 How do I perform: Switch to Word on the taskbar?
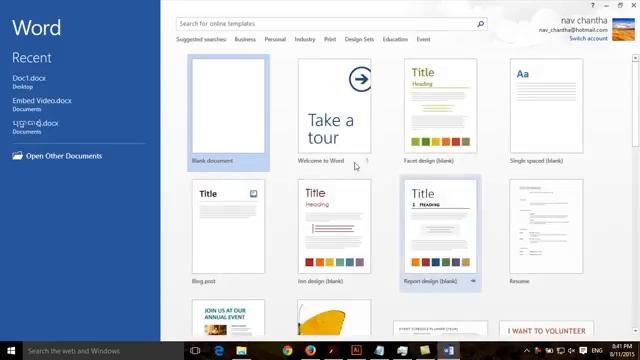coord(448,351)
